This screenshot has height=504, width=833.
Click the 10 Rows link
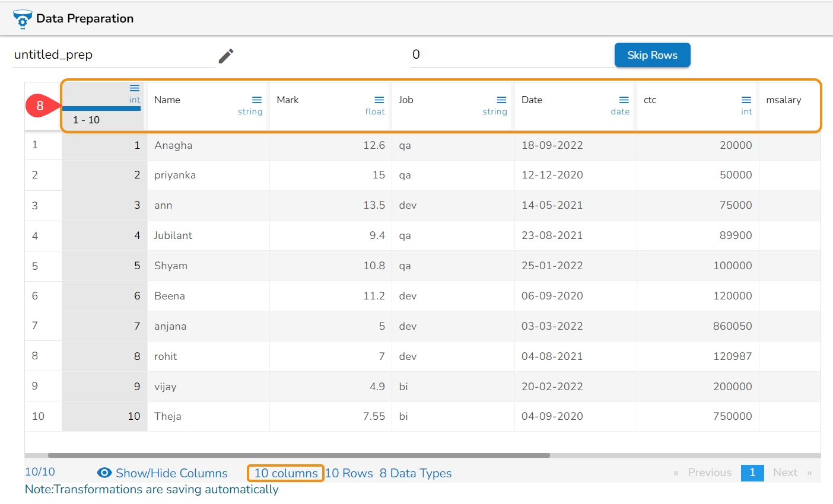(349, 473)
